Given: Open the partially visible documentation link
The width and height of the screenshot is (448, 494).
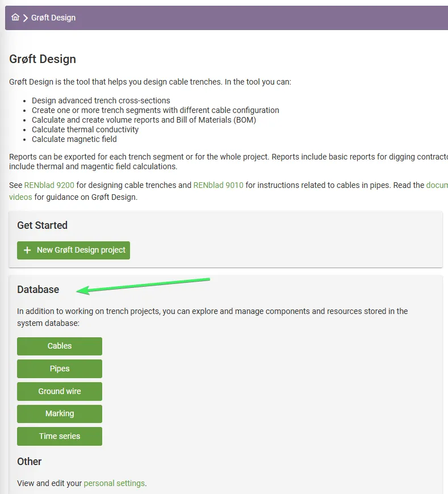Looking at the screenshot, I should (437, 185).
